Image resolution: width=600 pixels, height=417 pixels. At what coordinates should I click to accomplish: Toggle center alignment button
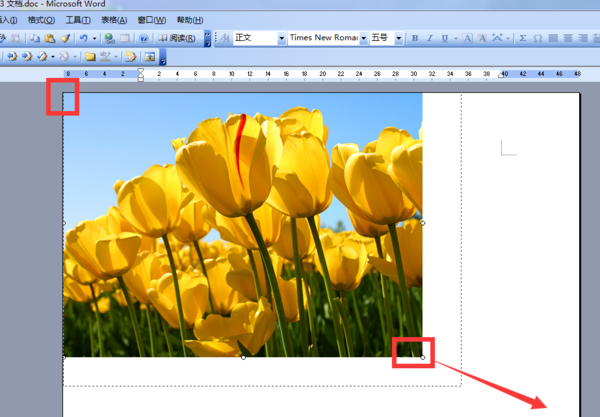[568, 38]
